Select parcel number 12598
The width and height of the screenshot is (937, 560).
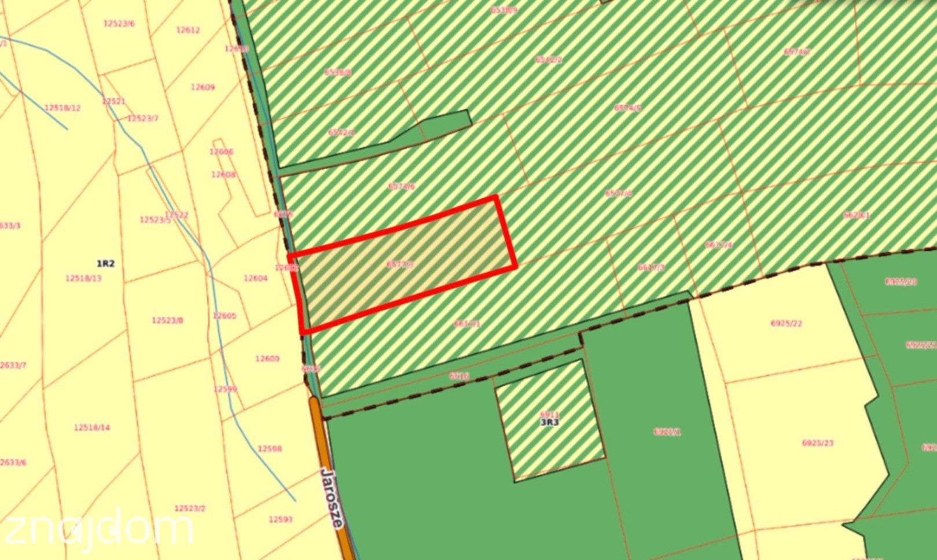[x=270, y=449]
